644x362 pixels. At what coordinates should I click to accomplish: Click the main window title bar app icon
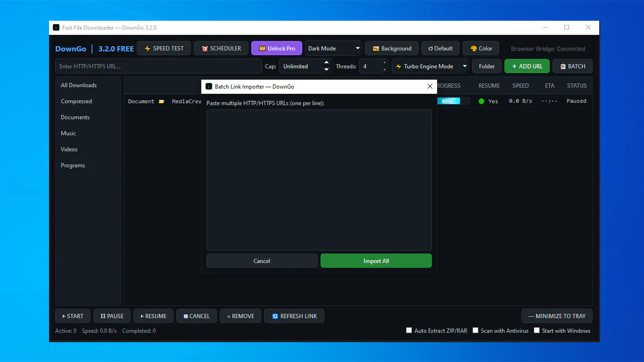click(x=56, y=27)
